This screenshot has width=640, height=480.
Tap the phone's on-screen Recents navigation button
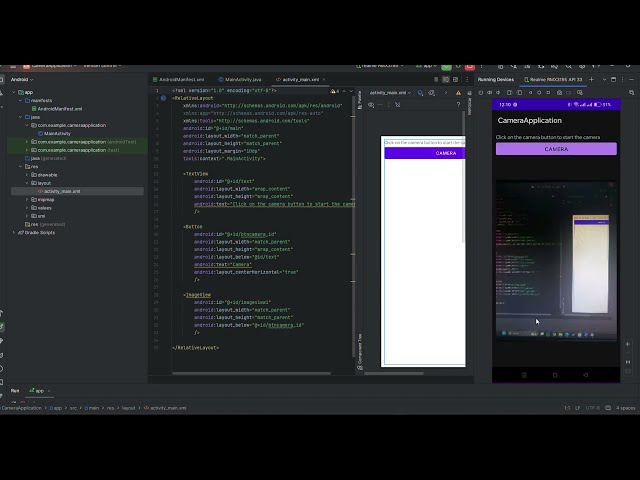[x=524, y=375]
